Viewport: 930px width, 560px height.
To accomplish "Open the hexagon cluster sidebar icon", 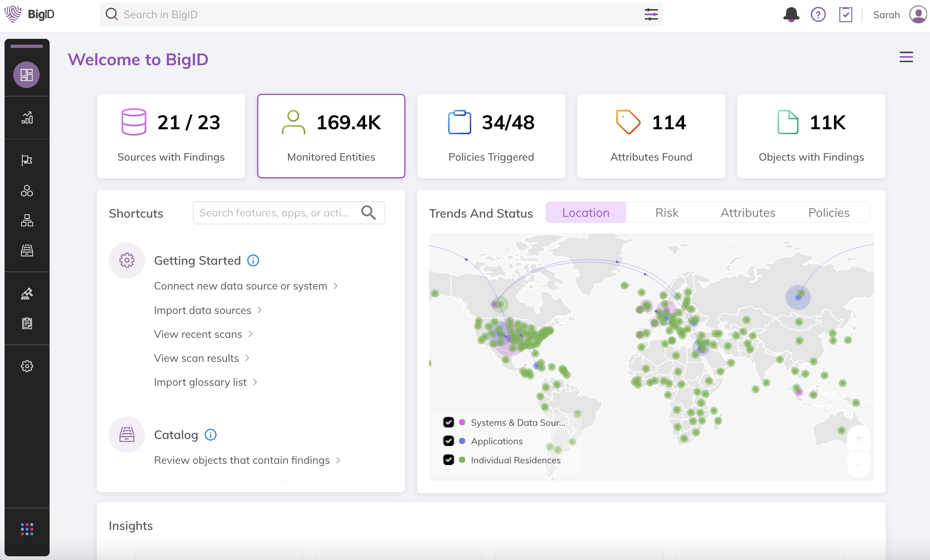I will (27, 190).
